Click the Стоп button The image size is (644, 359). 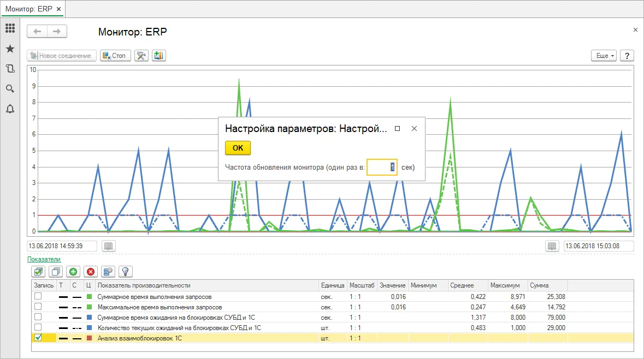115,56
